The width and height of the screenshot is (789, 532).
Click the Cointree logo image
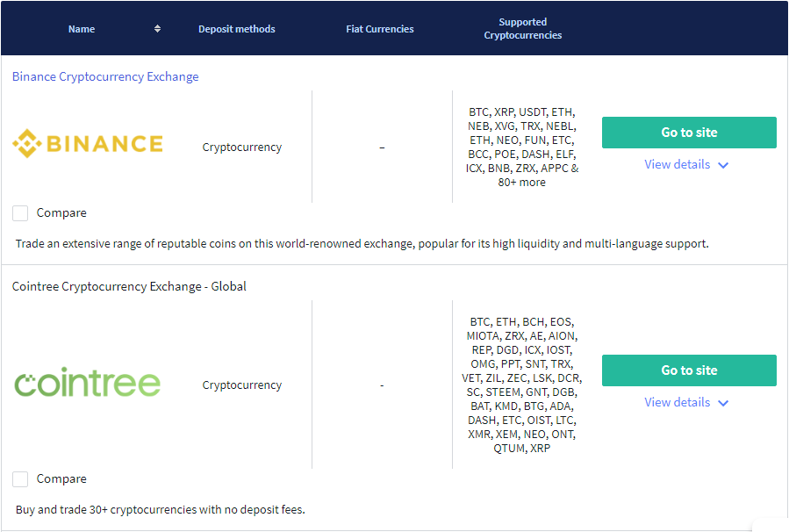click(88, 382)
